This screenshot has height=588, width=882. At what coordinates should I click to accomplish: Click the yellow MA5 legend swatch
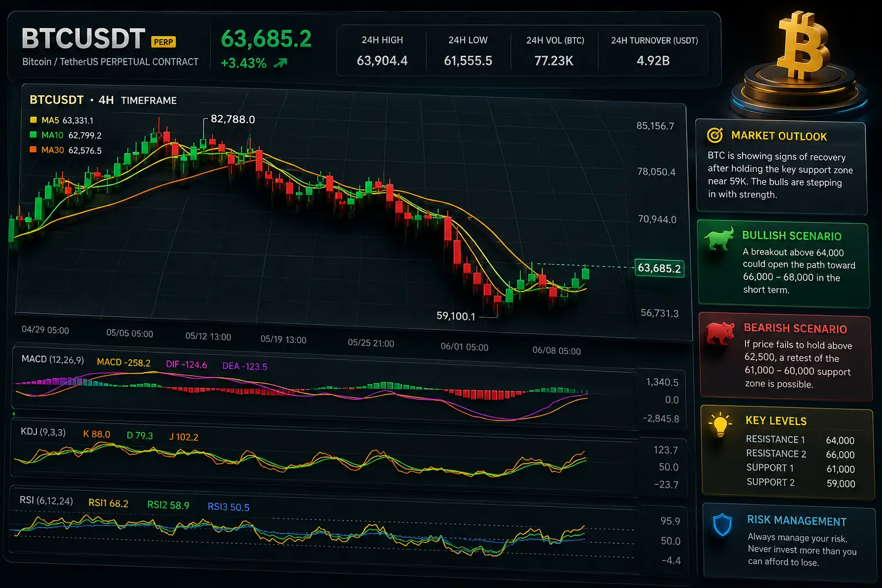(x=33, y=120)
